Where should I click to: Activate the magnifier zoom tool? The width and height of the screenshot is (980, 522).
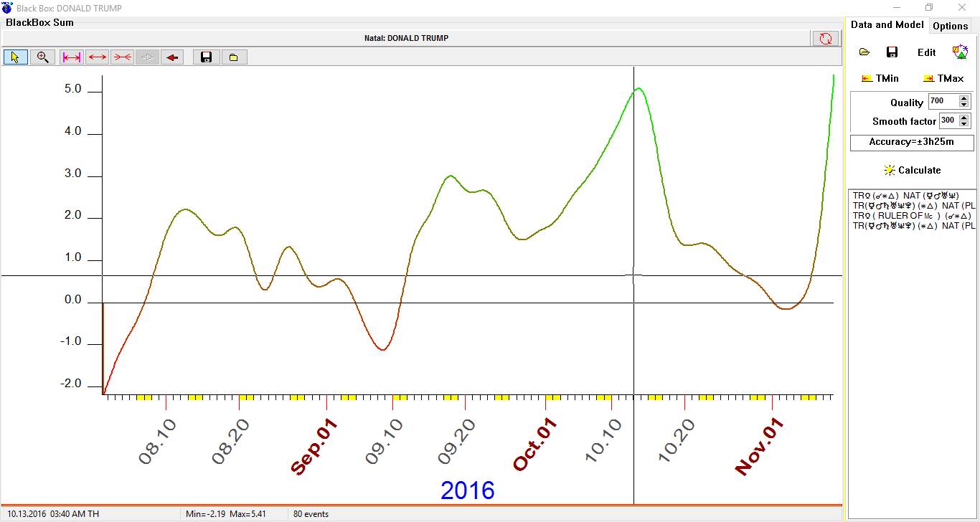click(42, 57)
